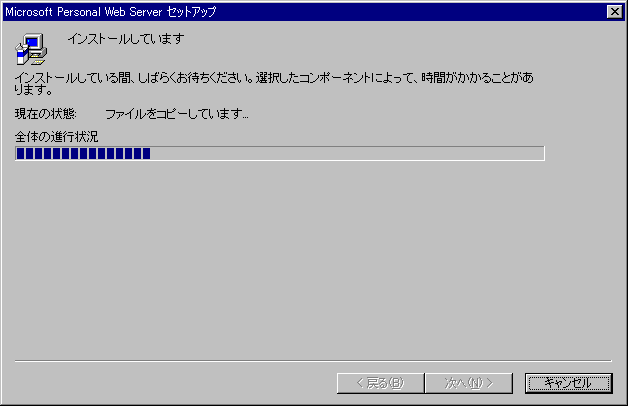The height and width of the screenshot is (406, 628).
Task: Click the disabled 次へ(N) next button
Action: [469, 383]
